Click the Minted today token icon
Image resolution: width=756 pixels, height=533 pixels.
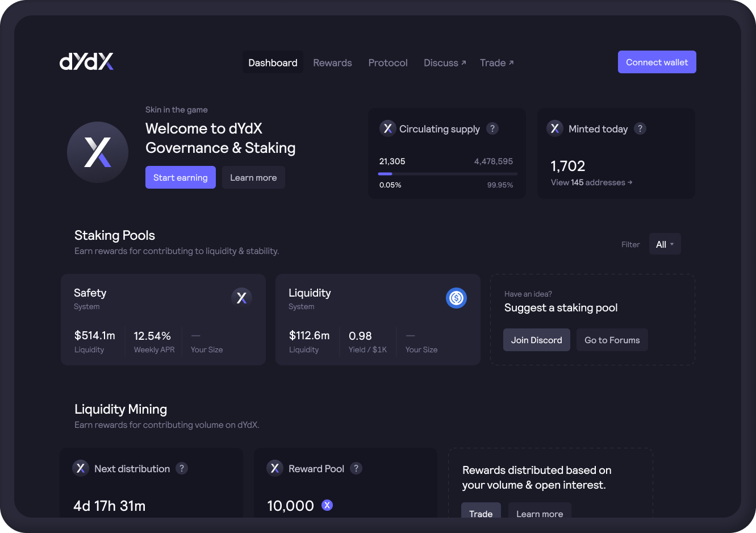[x=555, y=128]
